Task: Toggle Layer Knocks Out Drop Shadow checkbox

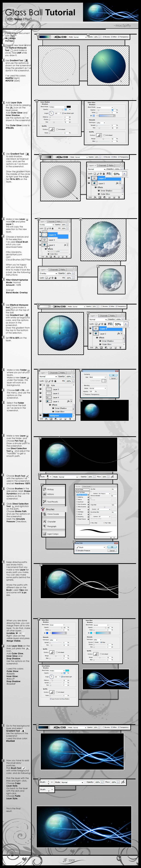Action: pyautogui.click(x=51, y=699)
